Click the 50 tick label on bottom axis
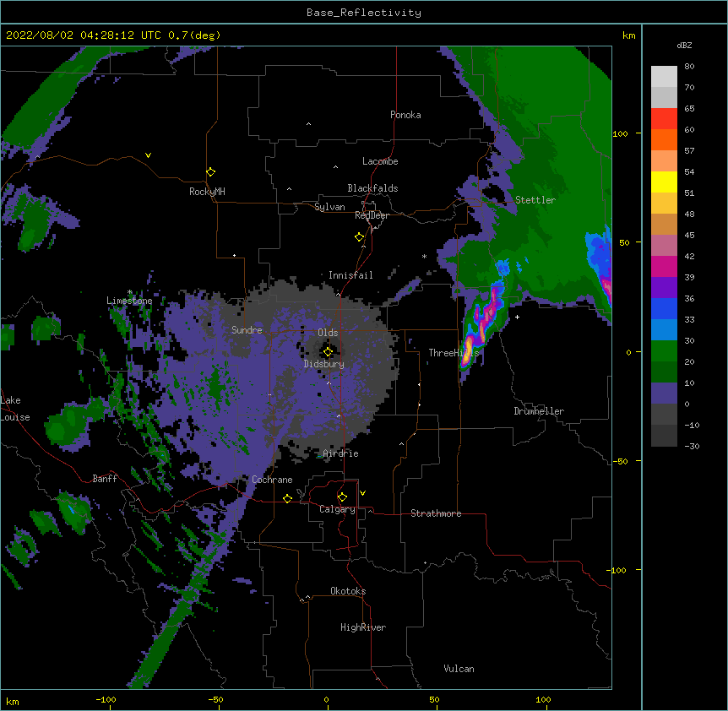The width and height of the screenshot is (728, 711). point(434,699)
